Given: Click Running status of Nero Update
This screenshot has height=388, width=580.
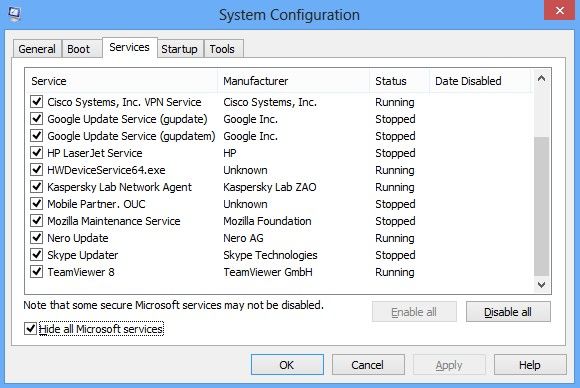Looking at the screenshot, I should tap(395, 238).
